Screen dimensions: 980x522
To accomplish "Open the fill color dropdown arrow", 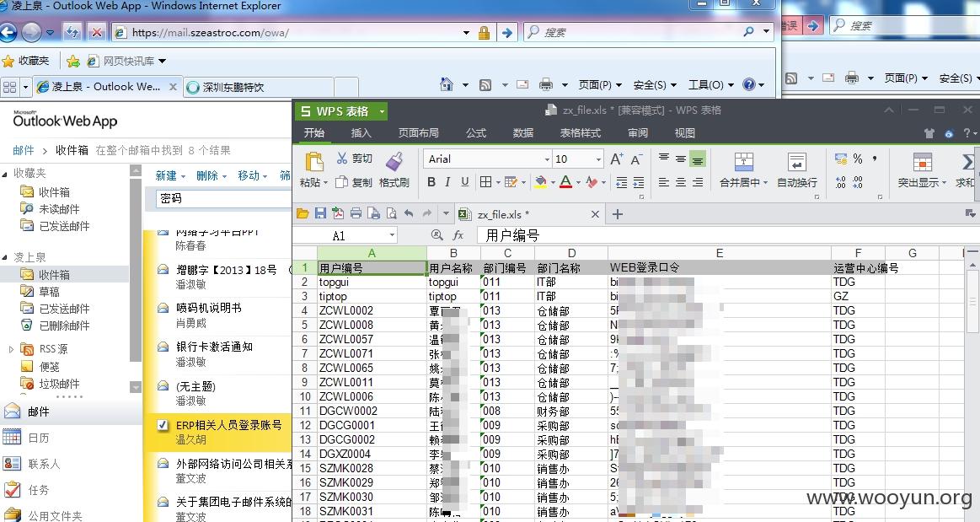I will [553, 182].
